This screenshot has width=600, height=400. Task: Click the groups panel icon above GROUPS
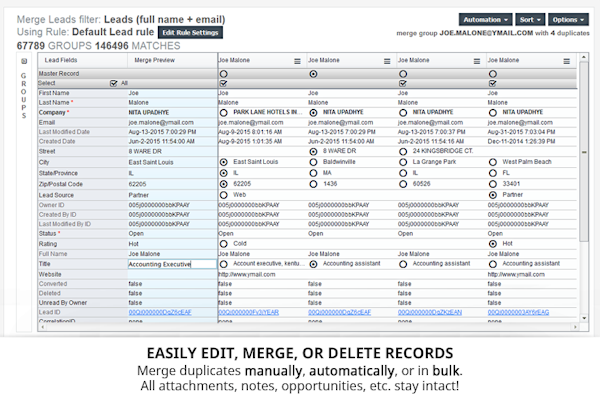[x=23, y=62]
